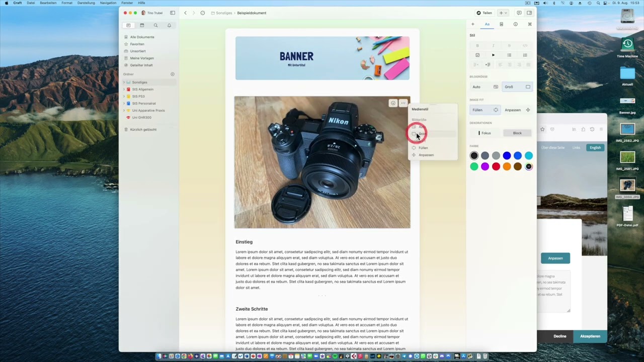Apply strikethrough text style

click(x=509, y=45)
